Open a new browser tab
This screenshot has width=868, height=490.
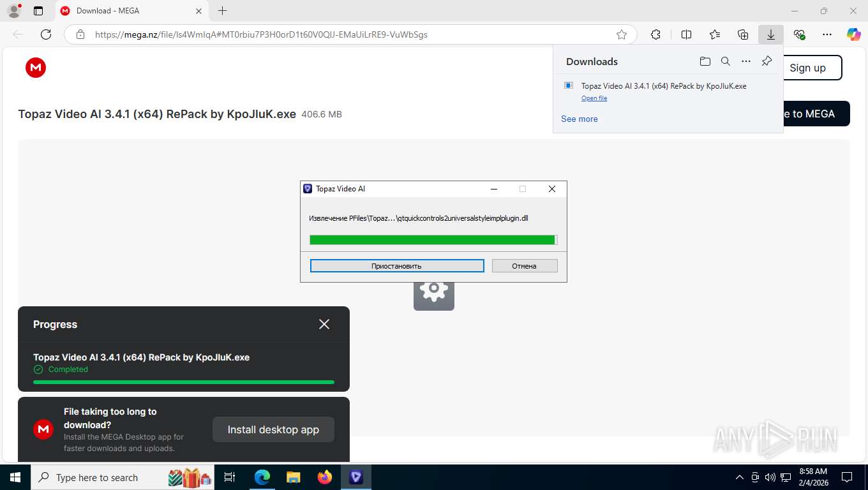pyautogui.click(x=222, y=11)
